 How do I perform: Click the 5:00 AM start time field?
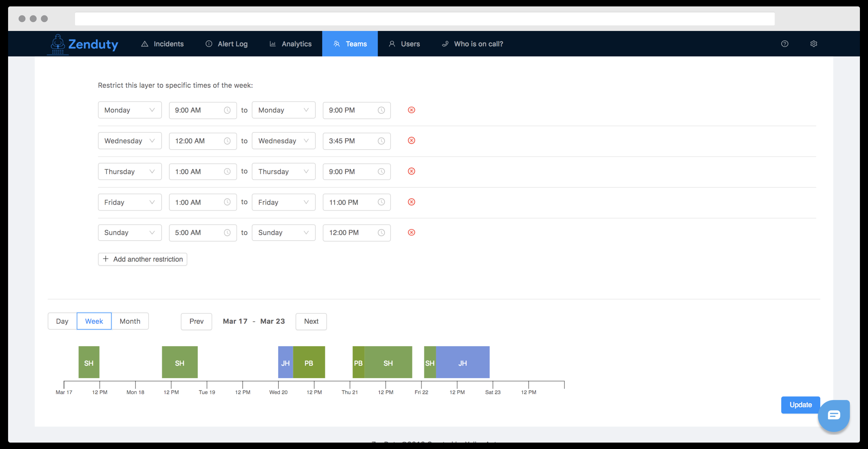tap(203, 233)
